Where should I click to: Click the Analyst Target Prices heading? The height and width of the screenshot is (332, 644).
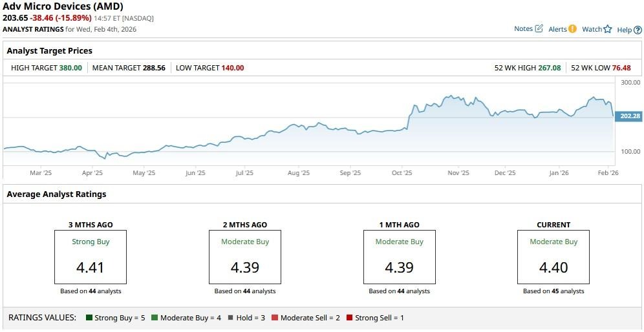coord(50,51)
